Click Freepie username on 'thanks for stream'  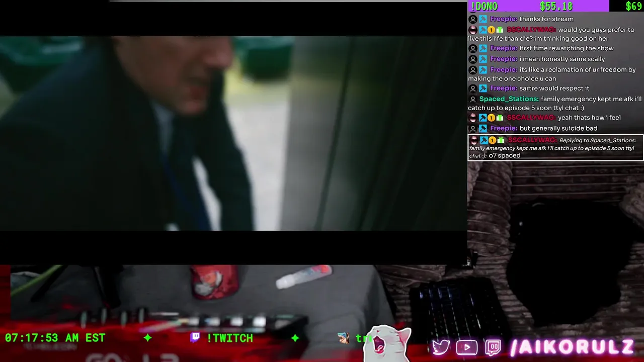[x=504, y=19]
